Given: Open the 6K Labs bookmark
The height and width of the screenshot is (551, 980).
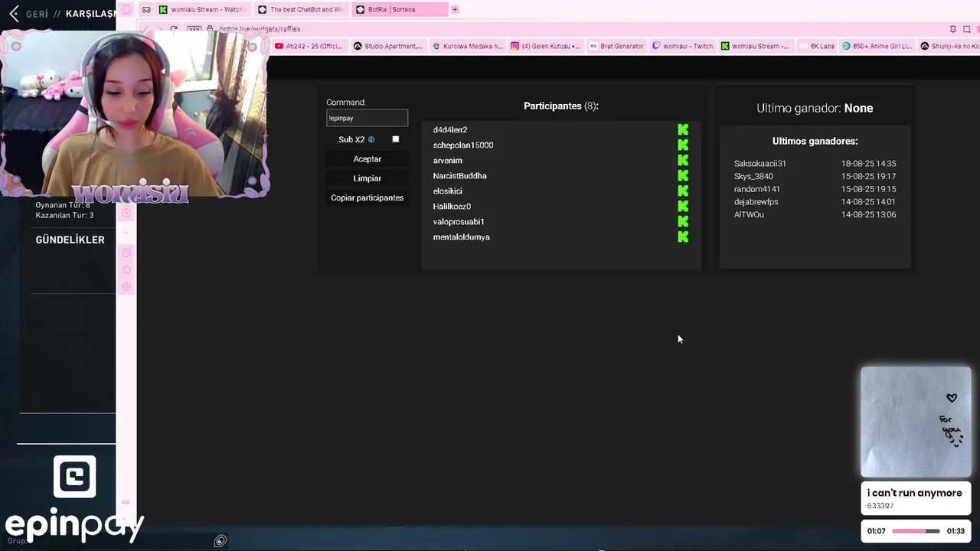Looking at the screenshot, I should coord(817,46).
